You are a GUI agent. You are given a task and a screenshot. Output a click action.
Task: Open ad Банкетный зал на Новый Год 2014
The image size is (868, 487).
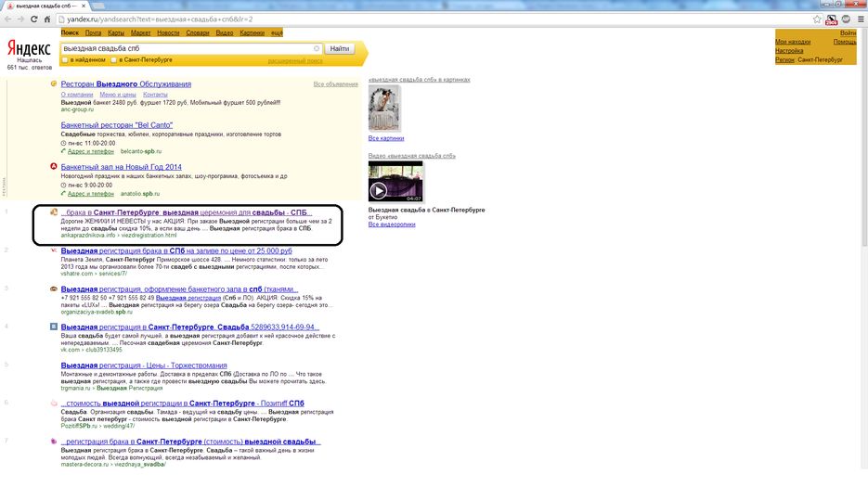[x=122, y=167]
